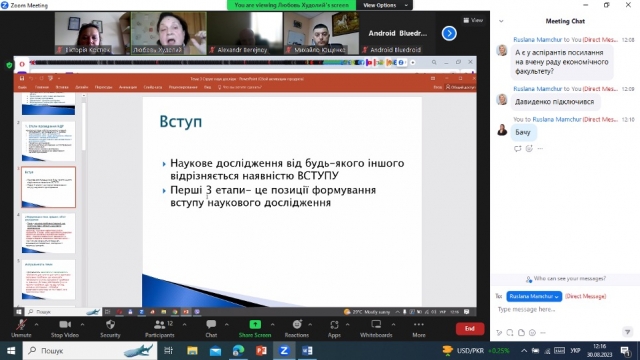Expand arrow next to Apps

click(348, 325)
